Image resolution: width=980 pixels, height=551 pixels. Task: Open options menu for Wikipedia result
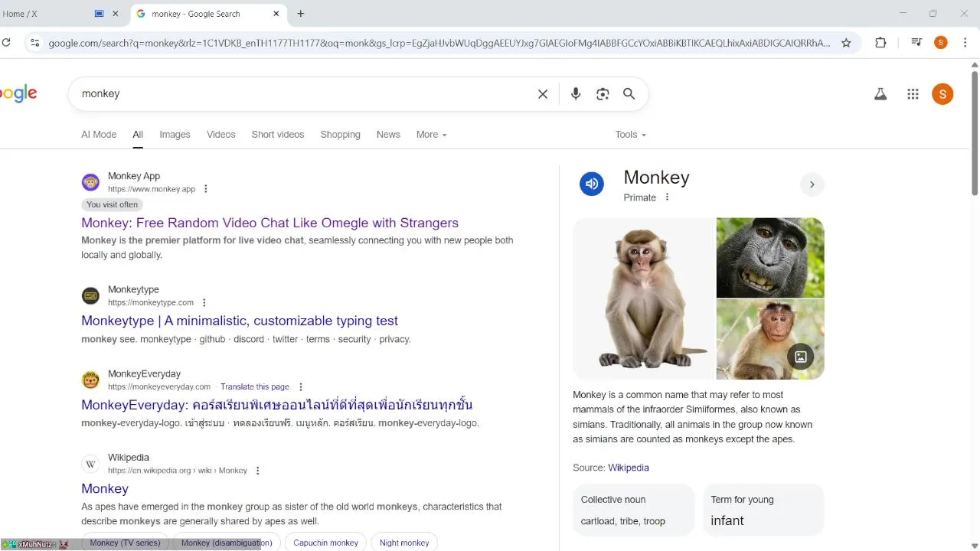click(x=257, y=471)
